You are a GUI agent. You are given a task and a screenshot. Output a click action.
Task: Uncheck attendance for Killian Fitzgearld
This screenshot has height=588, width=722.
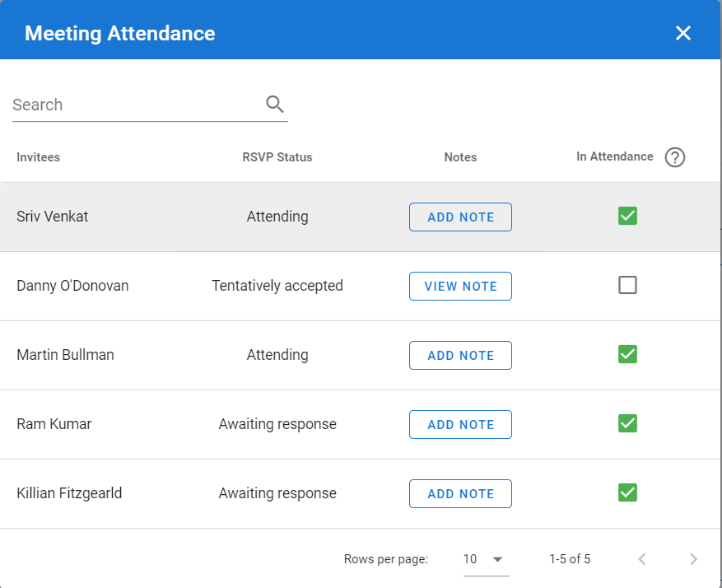click(627, 492)
